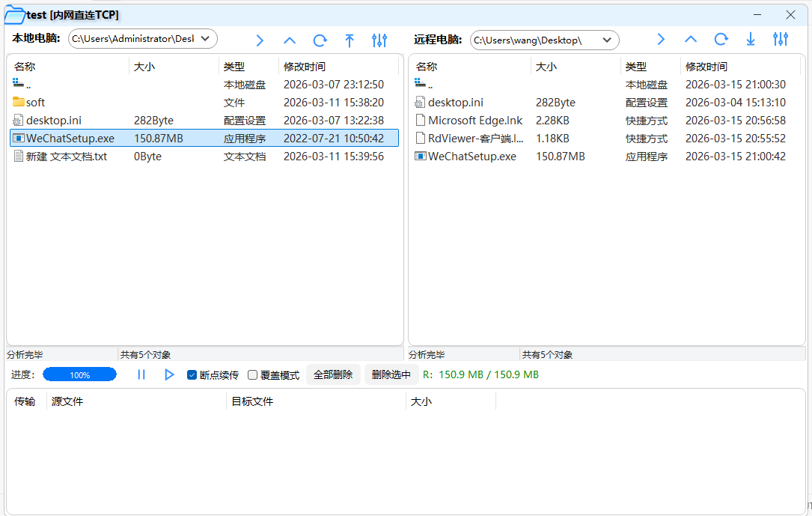Click the 全部删除 button

(x=333, y=374)
